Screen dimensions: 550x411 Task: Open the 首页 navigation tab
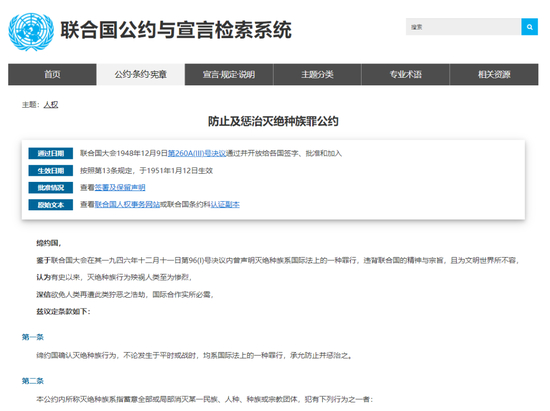click(x=52, y=74)
